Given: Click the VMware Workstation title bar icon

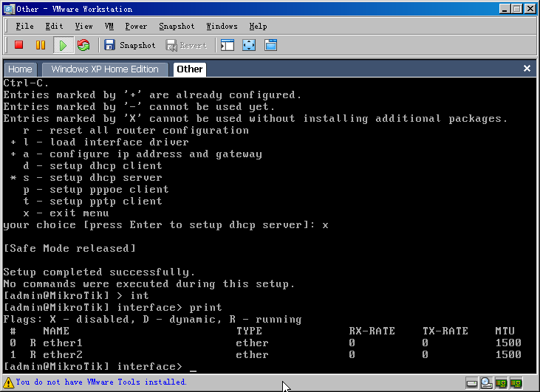Looking at the screenshot, I should click(x=9, y=9).
